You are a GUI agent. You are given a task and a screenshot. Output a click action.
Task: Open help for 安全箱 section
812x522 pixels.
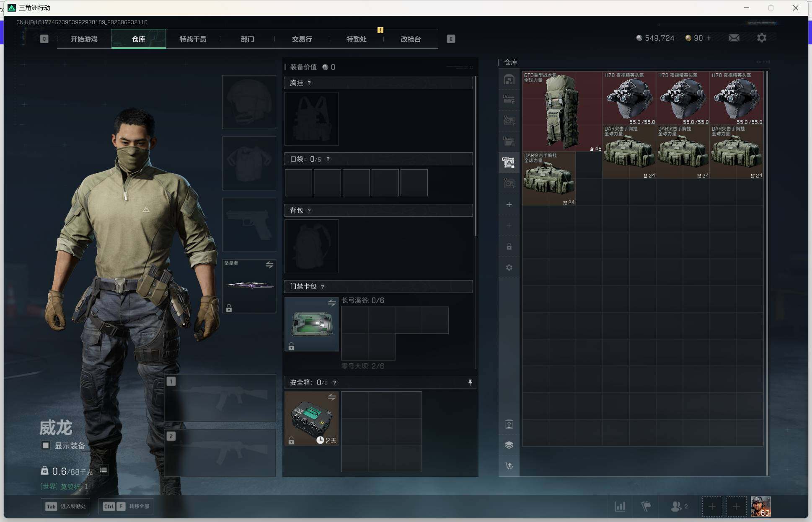pos(334,383)
